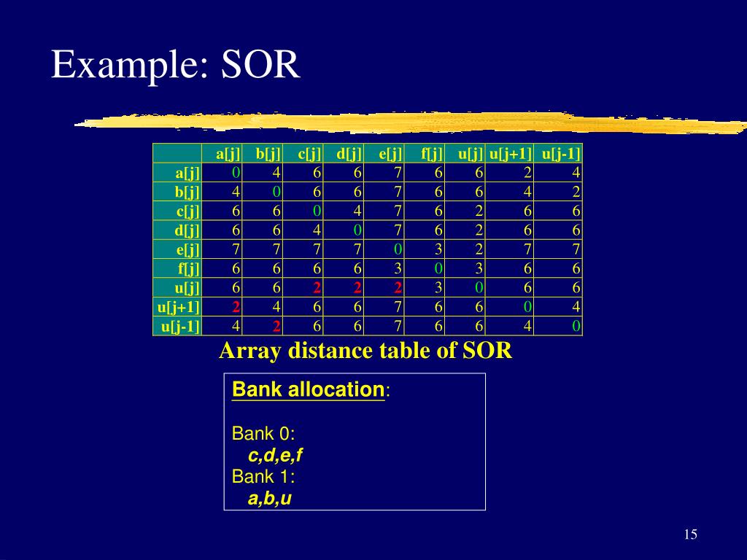This screenshot has height=560, width=747.
Task: Click the 'Example: SOR' slide title
Action: [x=175, y=64]
